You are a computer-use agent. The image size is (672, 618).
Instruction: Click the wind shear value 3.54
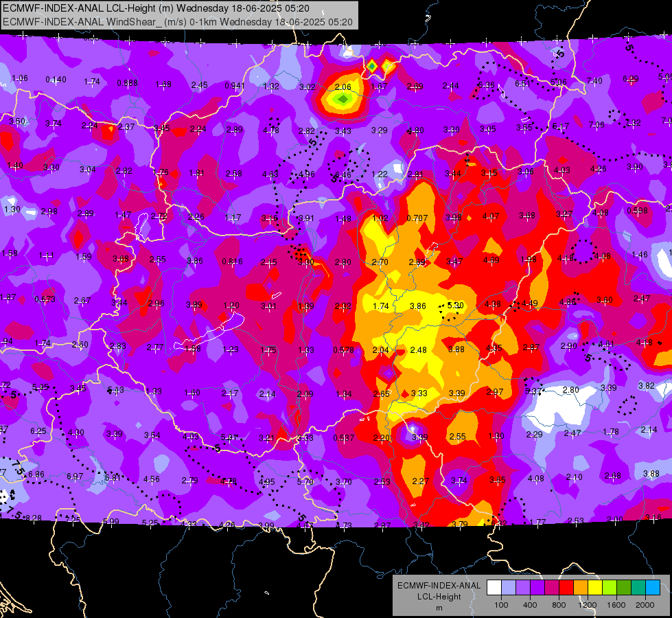(x=152, y=435)
